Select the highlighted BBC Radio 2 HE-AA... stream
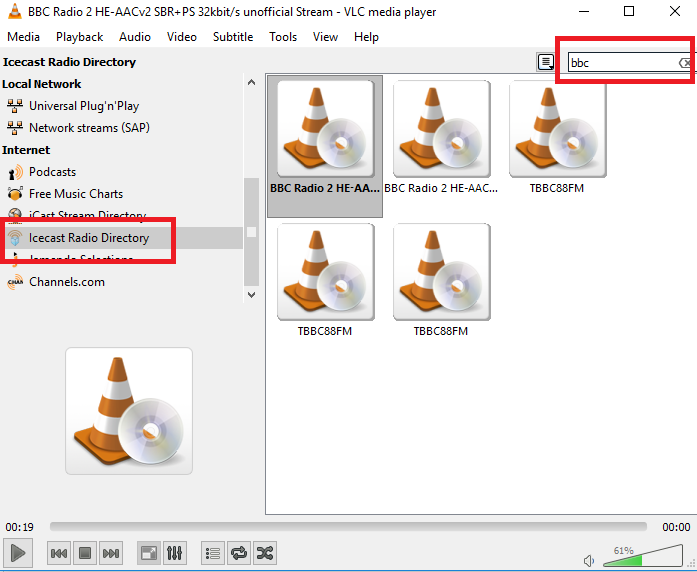 point(325,146)
